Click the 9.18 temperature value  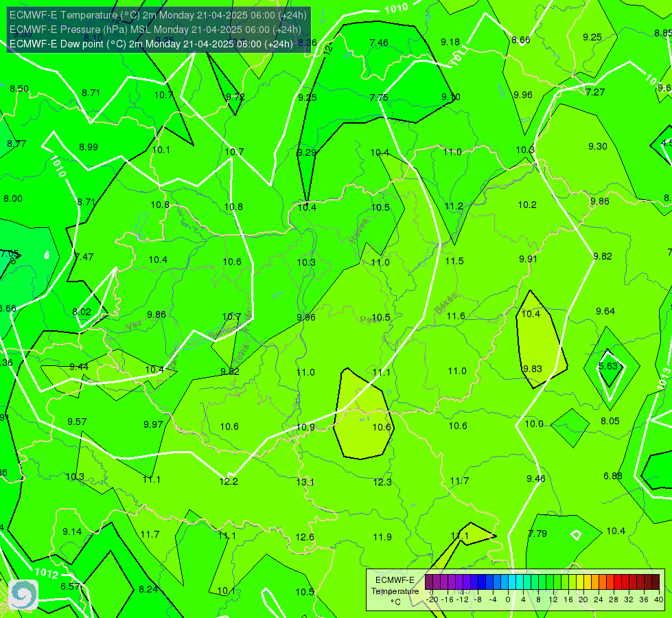(x=450, y=42)
